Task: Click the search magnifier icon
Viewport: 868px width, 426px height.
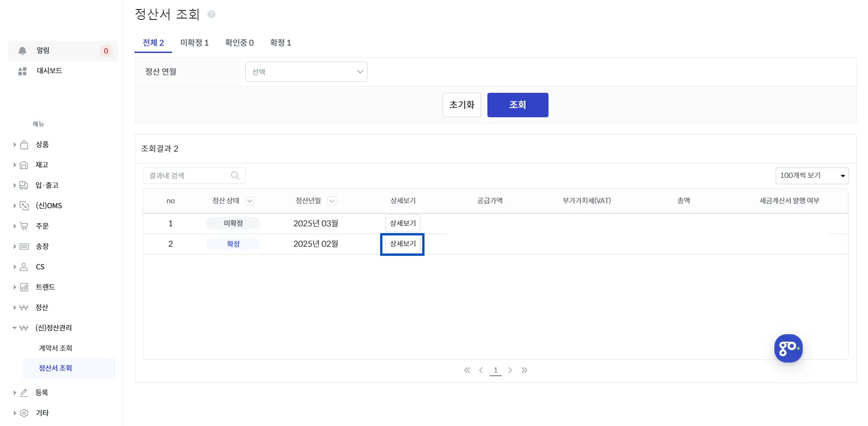Action: coord(235,175)
